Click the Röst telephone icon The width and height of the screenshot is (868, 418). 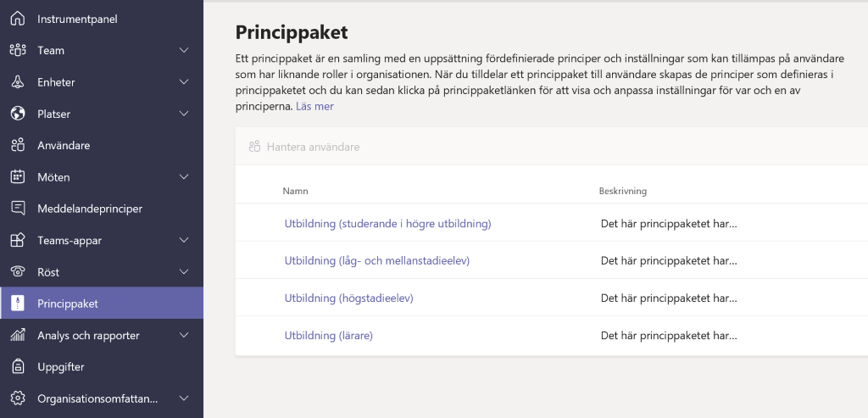(x=18, y=272)
